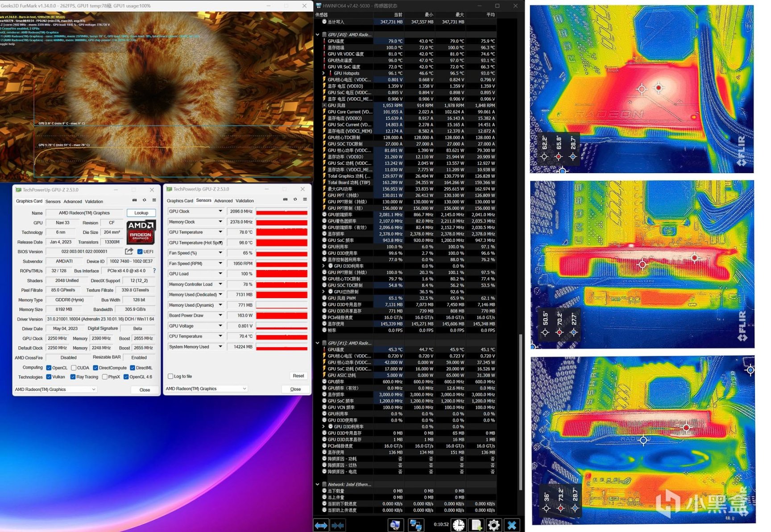The image size is (771, 532).
Task: Open the Memory Clock sensor dropdown arrow
Action: 220,221
